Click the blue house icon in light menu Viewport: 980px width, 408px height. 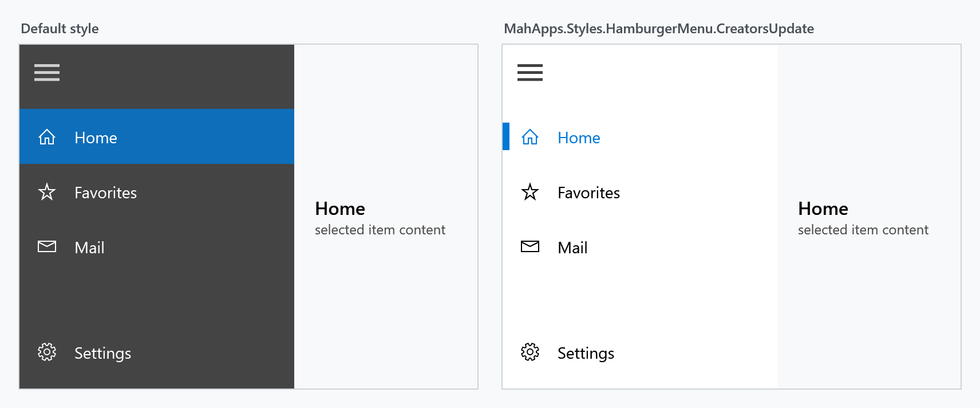(530, 137)
